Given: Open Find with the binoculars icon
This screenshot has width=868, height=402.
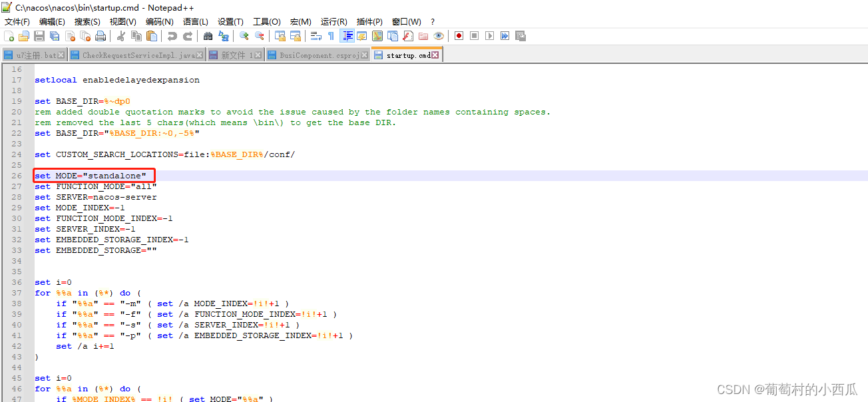Looking at the screenshot, I should click(208, 36).
